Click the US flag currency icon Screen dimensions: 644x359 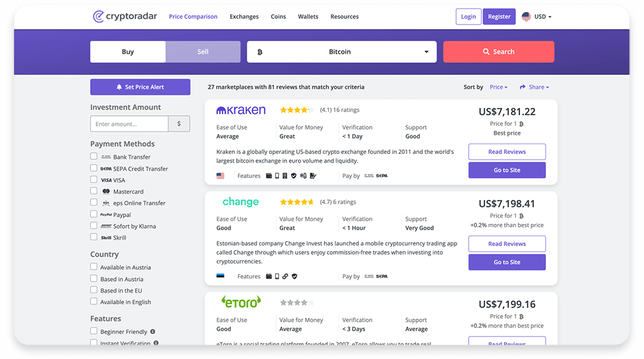coord(526,17)
